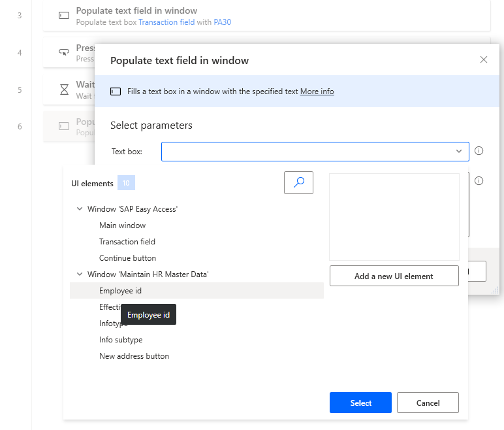Select Transaction field UI element
The width and height of the screenshot is (504, 430).
197,242
